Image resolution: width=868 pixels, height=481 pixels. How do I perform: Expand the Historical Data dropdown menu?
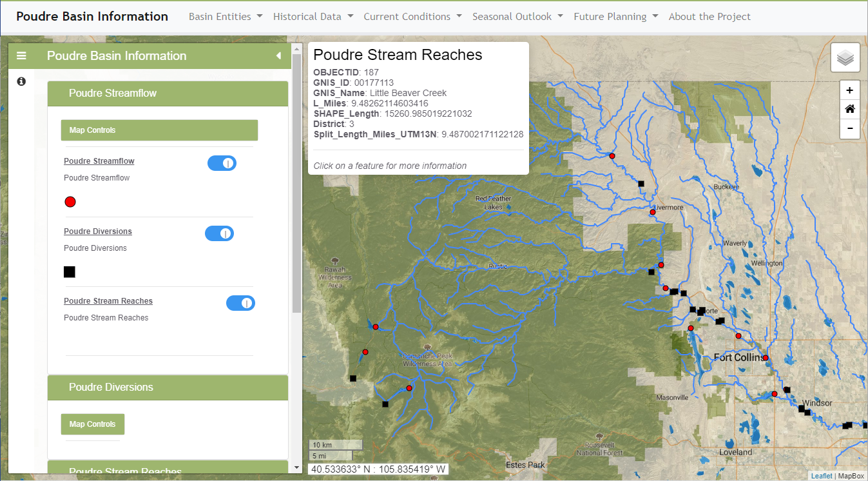(x=313, y=17)
